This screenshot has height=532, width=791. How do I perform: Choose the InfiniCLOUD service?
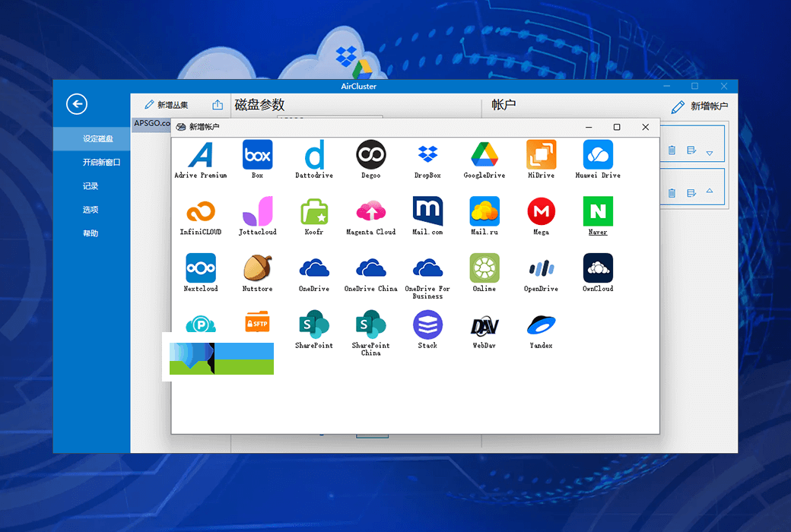click(x=201, y=217)
